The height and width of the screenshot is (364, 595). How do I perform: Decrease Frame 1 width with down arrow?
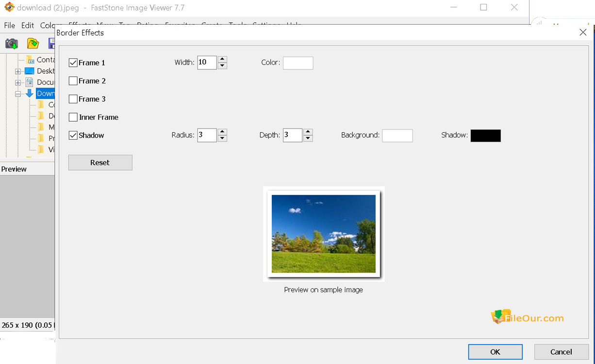tap(222, 66)
